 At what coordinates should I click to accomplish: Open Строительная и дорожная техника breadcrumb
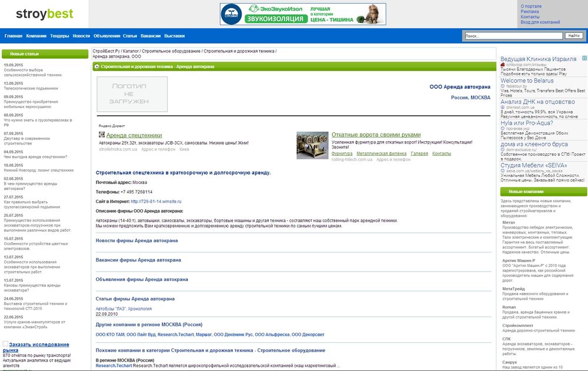(x=239, y=51)
